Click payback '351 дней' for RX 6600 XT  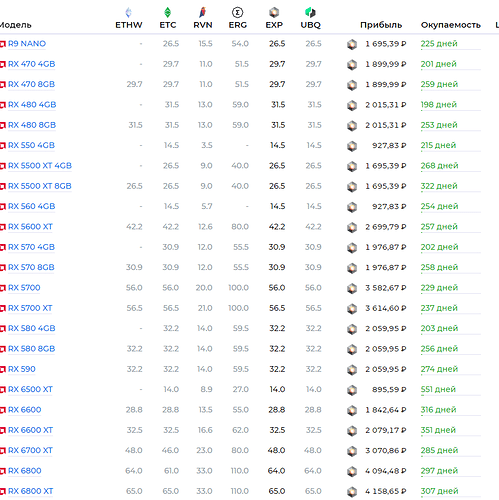[438, 430]
